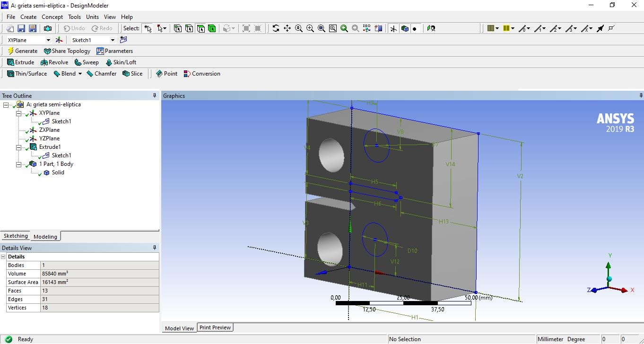644x344 pixels.
Task: Set the ISO isometric view
Action: click(367, 28)
